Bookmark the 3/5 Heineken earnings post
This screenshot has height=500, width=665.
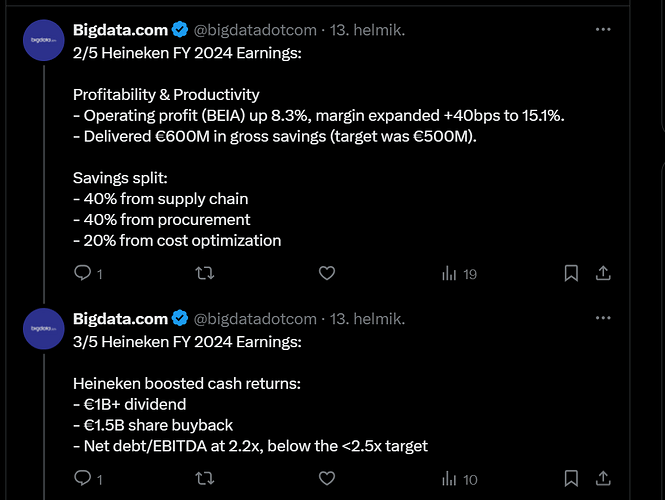[571, 480]
